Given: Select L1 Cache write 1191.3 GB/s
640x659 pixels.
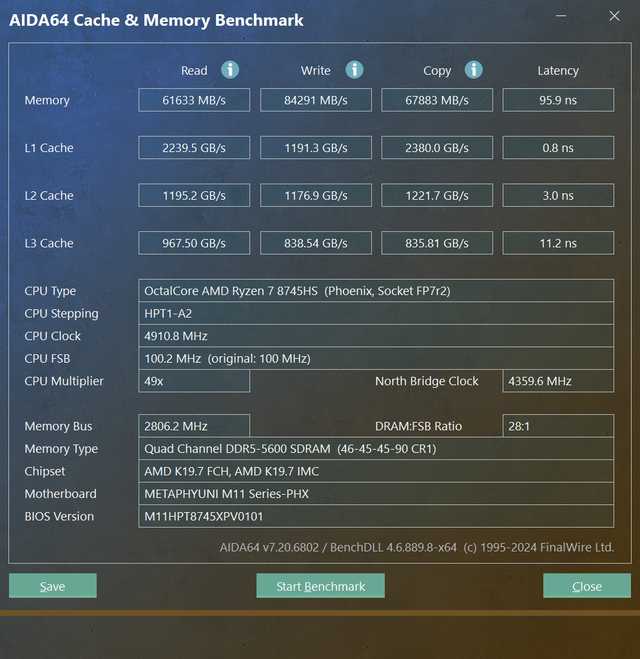Looking at the screenshot, I should coord(316,148).
